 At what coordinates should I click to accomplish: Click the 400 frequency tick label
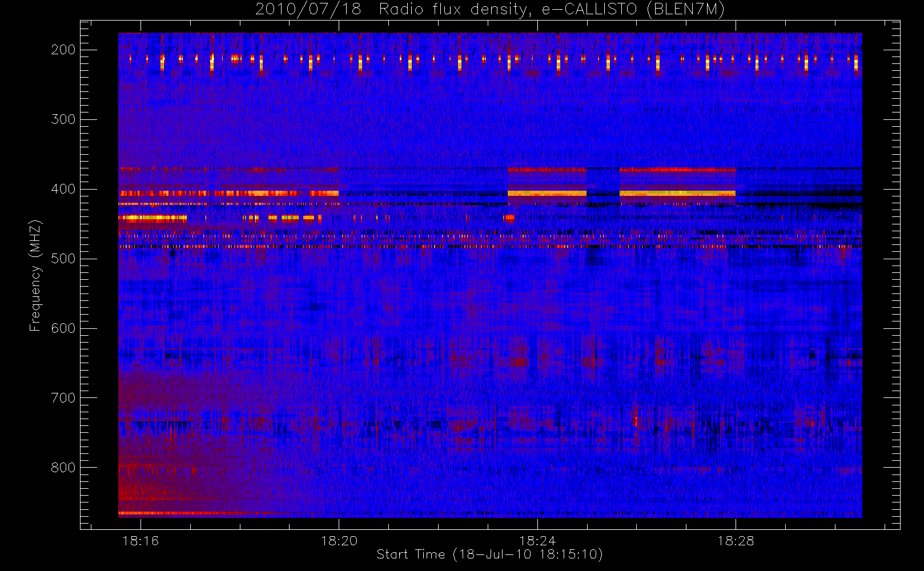click(63, 189)
